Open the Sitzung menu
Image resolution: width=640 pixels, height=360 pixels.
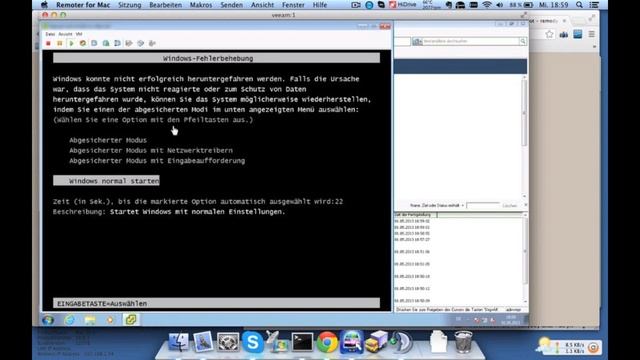coord(129,5)
